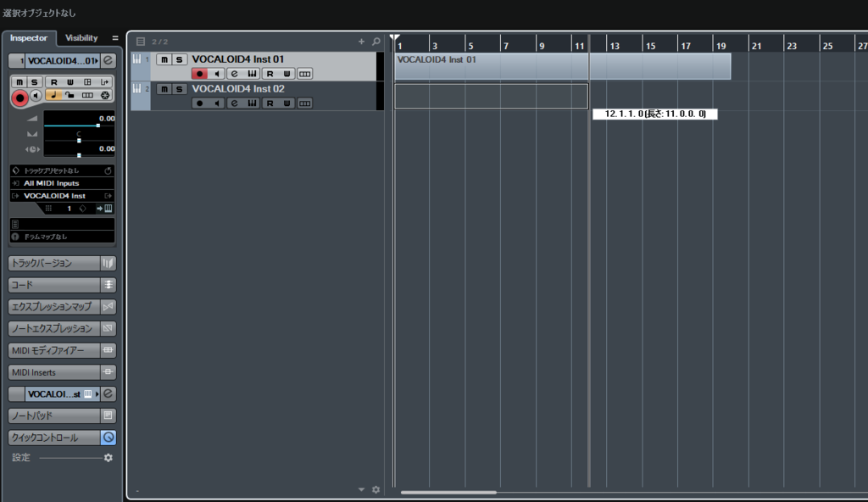Viewport: 868px width, 502px height.
Task: Open the Edit Instrument keyboard icon in the Inspector
Action: (108, 209)
